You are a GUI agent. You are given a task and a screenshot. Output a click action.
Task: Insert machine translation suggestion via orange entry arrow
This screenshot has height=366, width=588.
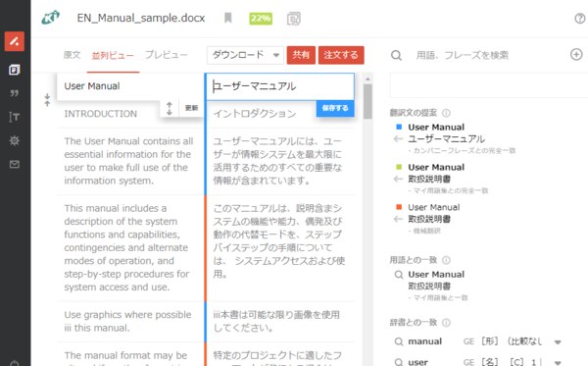[398, 219]
